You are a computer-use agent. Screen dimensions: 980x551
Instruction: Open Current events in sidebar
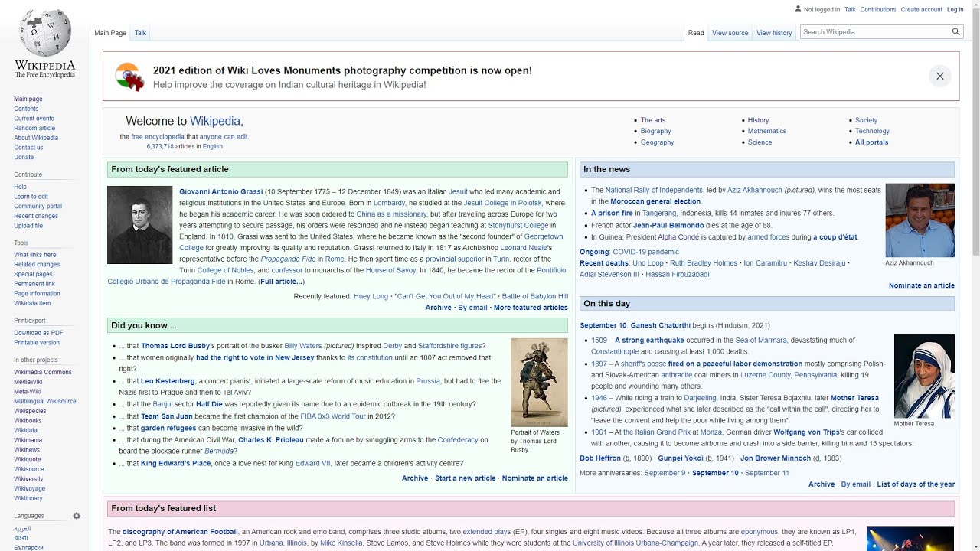[34, 119]
